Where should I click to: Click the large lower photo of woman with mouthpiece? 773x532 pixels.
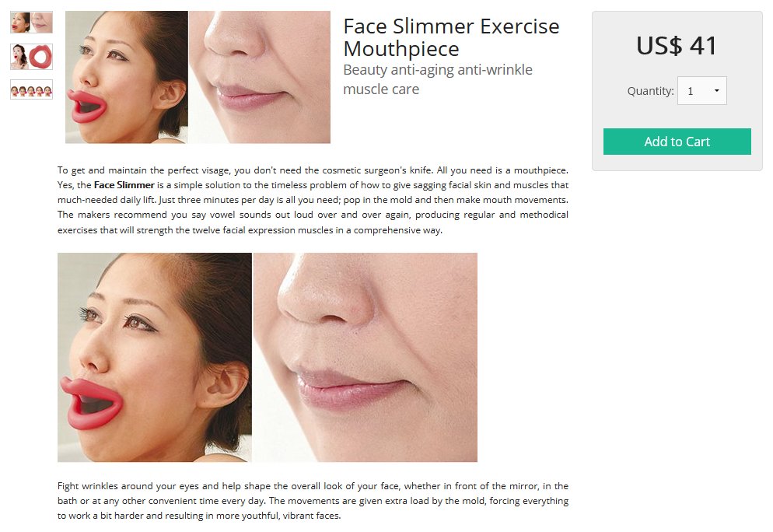tap(154, 358)
